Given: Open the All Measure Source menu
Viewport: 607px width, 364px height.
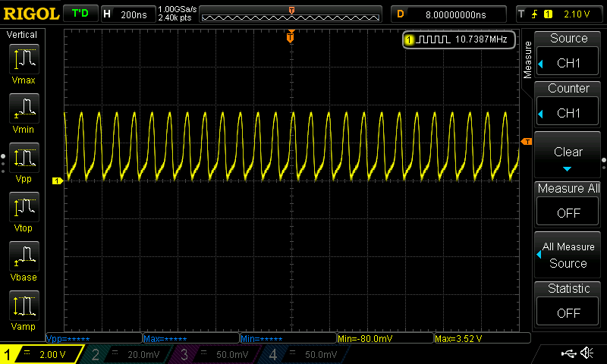Looking at the screenshot, I should (568, 255).
